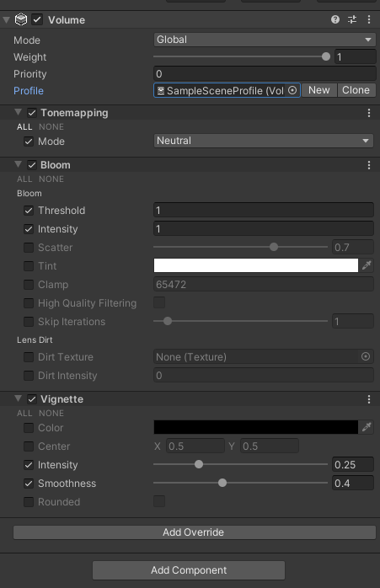This screenshot has height=588, width=380.
Task: Enable Vignette Rounded override checkbox
Action: pyautogui.click(x=29, y=502)
